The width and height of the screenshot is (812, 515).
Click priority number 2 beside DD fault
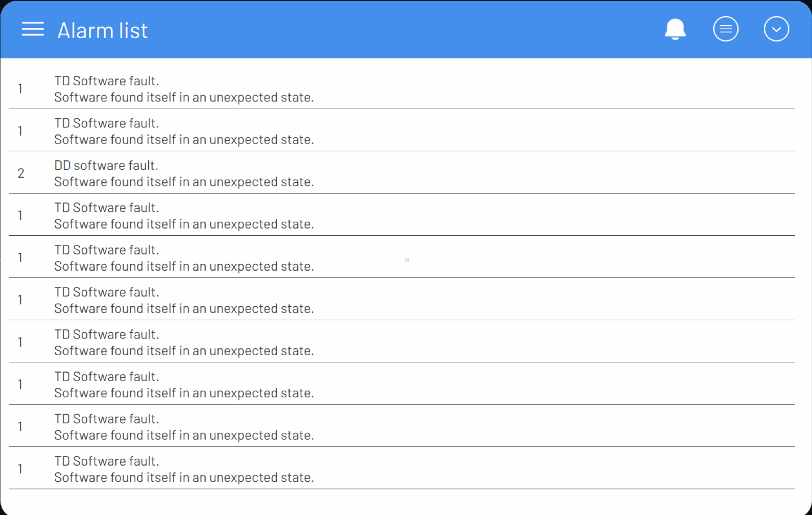(x=21, y=173)
